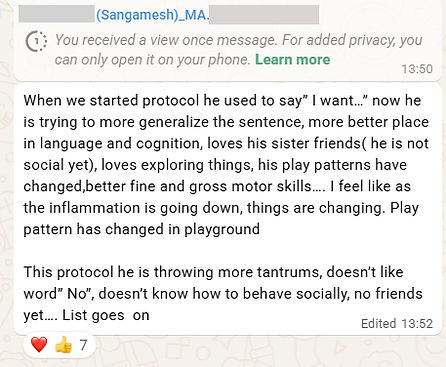
Task: Click the red heart reaction emoji
Action: (x=39, y=344)
